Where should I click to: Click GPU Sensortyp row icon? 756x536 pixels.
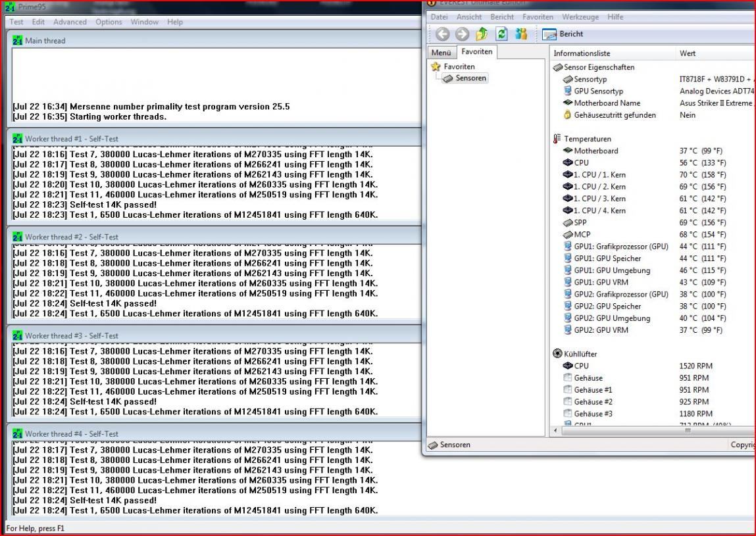pos(567,91)
